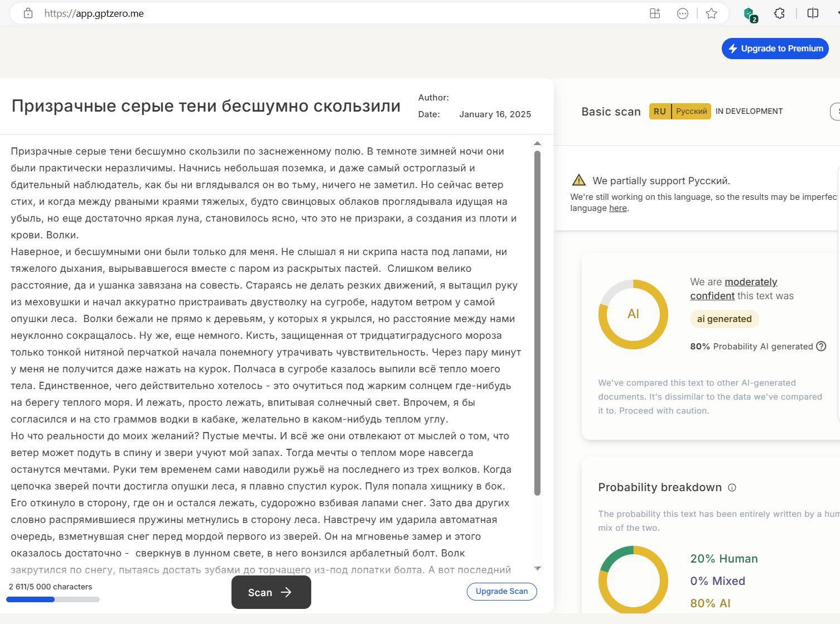Click the warning triangle icon
Image resolution: width=840 pixels, height=624 pixels.
[578, 180]
